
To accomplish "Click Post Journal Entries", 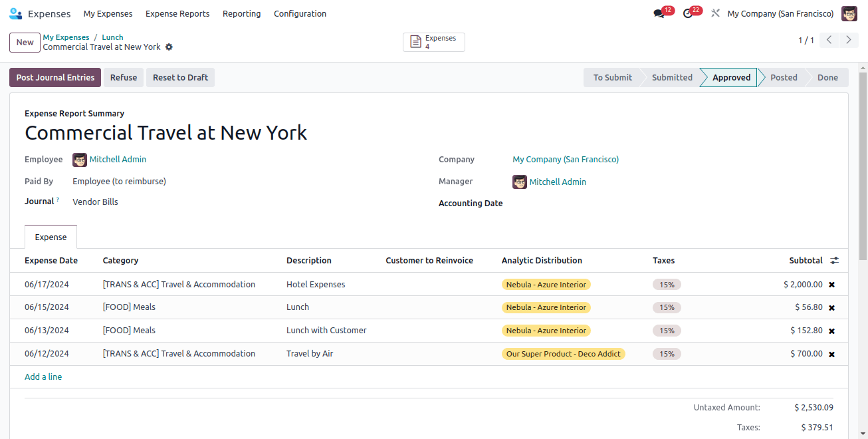I will point(55,77).
